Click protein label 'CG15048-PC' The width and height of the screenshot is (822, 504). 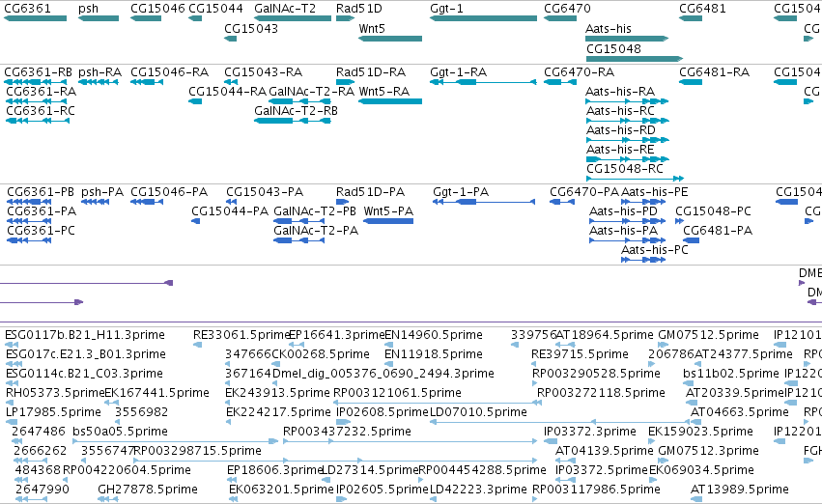(713, 211)
